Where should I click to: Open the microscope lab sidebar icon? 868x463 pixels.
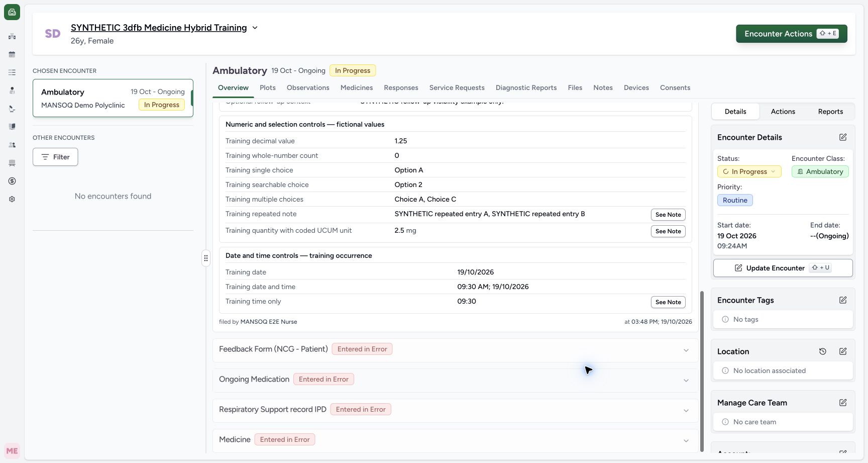coord(12,109)
